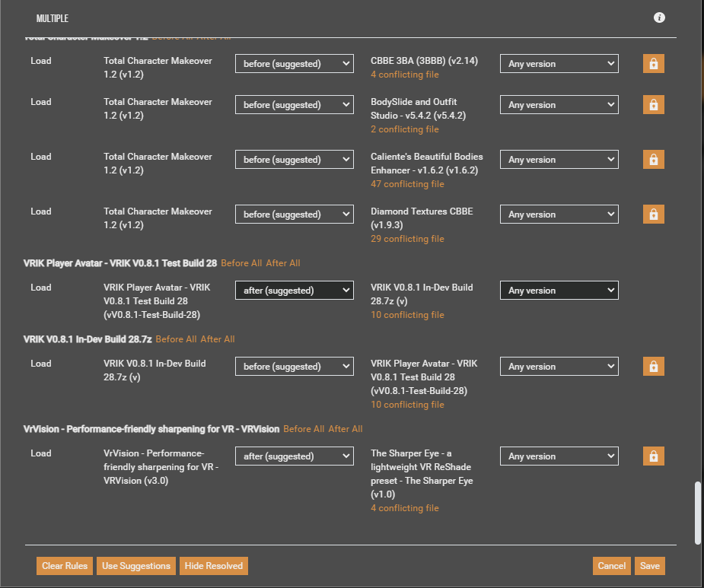Click lock icon for Diamond Textures CBBE rule
Screen dimensions: 704x588
tap(653, 215)
